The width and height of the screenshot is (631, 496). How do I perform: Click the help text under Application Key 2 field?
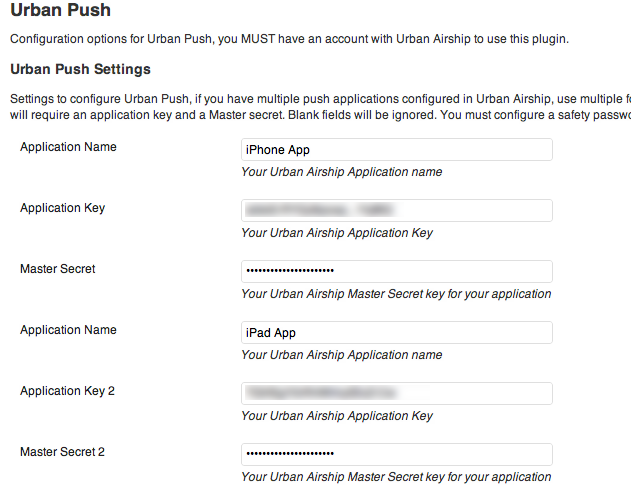[x=337, y=416]
